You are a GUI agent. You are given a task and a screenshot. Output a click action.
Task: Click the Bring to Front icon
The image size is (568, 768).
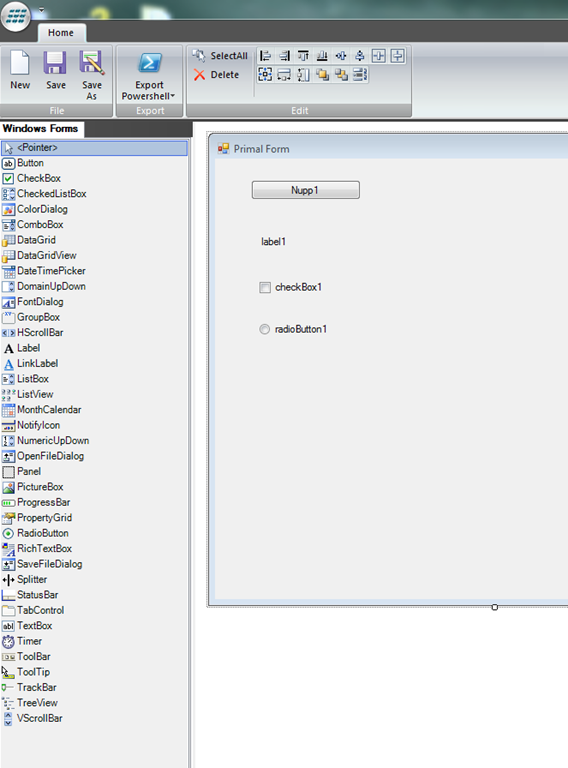tap(322, 75)
